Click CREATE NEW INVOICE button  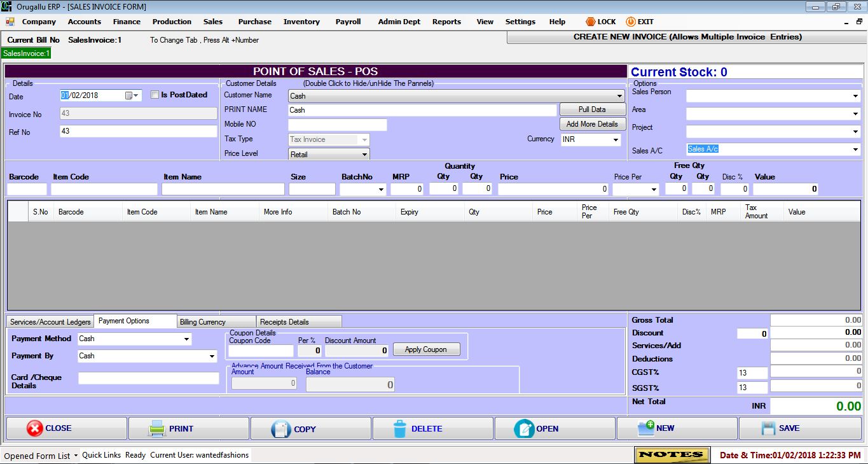point(687,37)
